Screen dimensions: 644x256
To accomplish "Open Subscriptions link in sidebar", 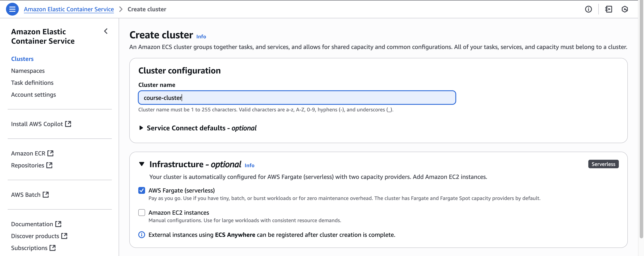I will pos(29,248).
